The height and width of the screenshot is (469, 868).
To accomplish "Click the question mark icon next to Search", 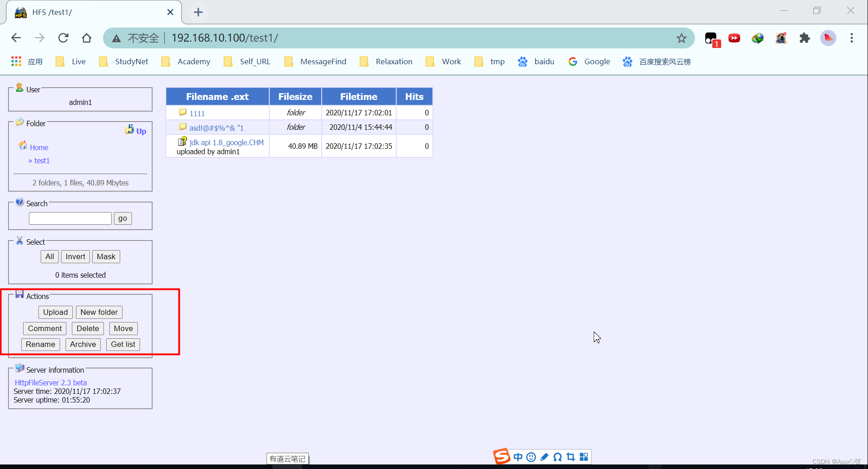I will [19, 202].
